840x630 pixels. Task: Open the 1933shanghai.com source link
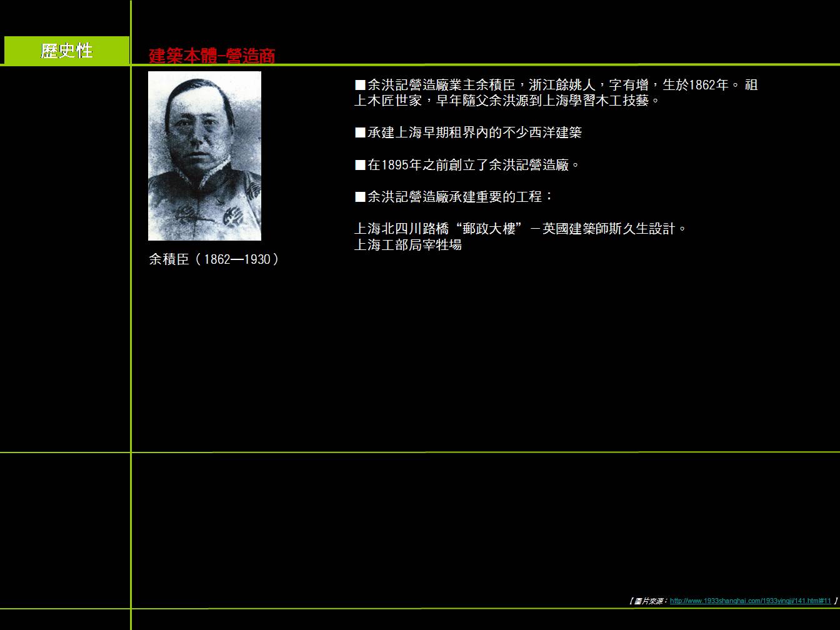tap(750, 601)
